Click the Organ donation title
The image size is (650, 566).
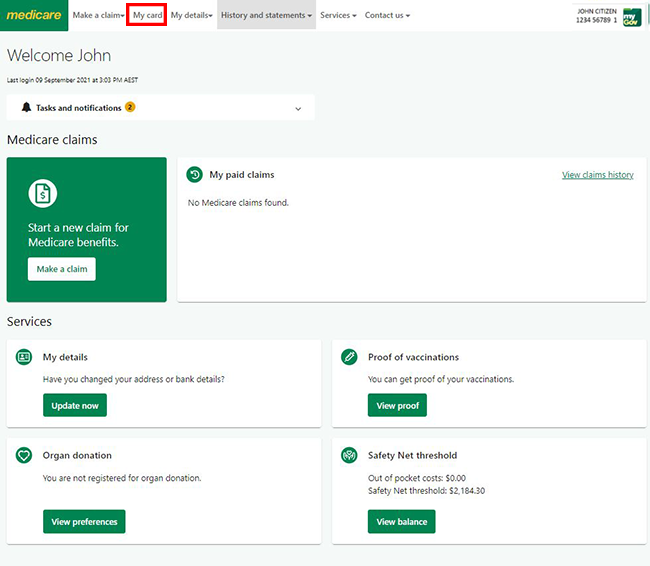pos(77,455)
